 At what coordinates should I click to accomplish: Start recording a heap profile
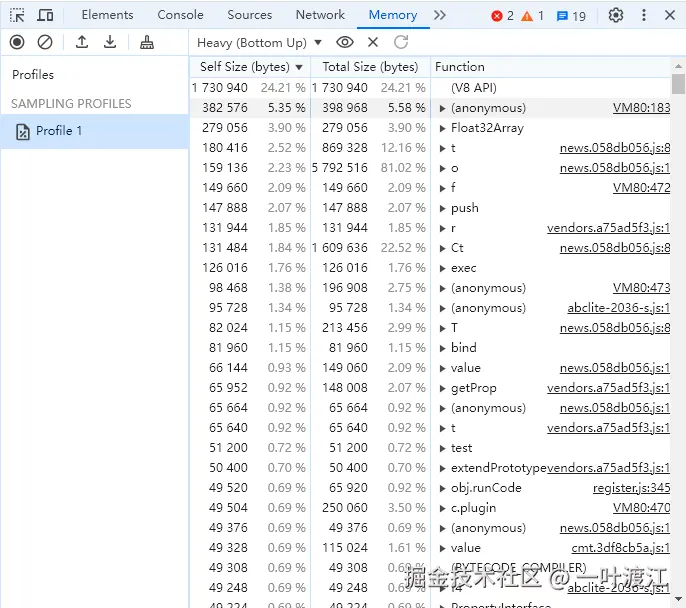(17, 42)
